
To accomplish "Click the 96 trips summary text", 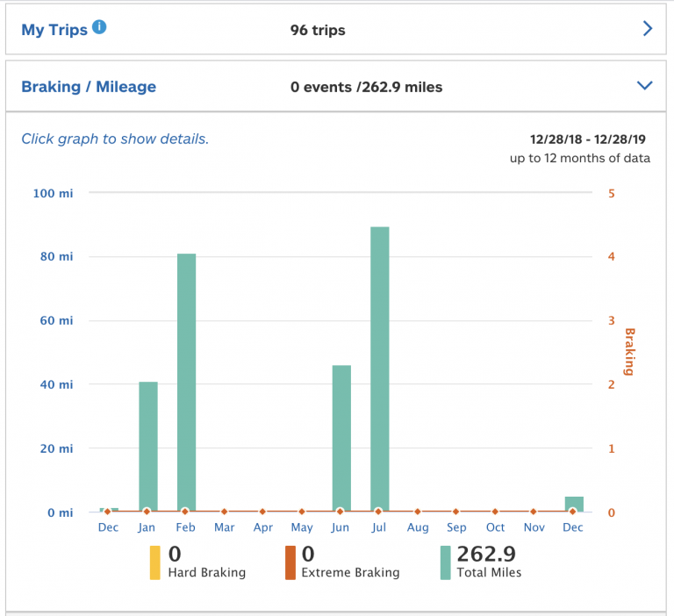I will click(x=318, y=30).
